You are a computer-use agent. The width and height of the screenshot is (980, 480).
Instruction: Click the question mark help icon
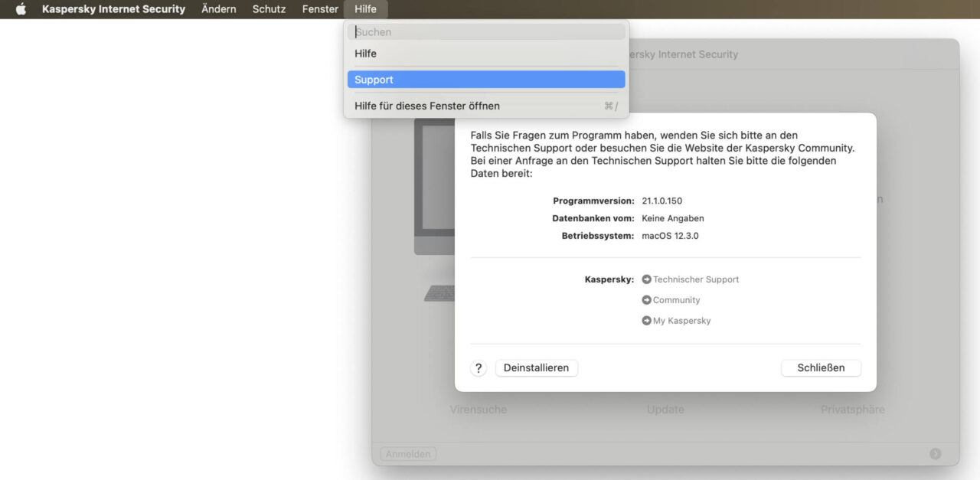tap(479, 367)
